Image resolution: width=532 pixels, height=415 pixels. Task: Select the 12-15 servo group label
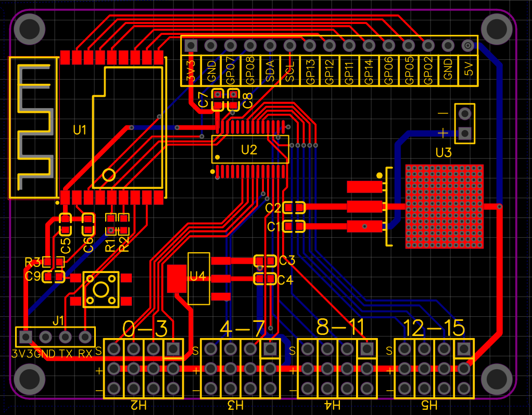point(434,328)
